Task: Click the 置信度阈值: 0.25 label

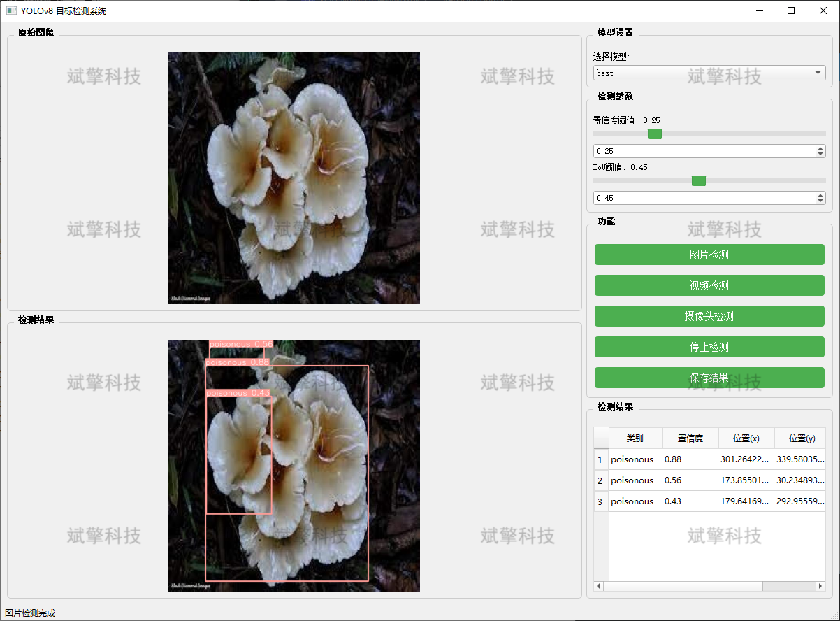Action: point(627,120)
